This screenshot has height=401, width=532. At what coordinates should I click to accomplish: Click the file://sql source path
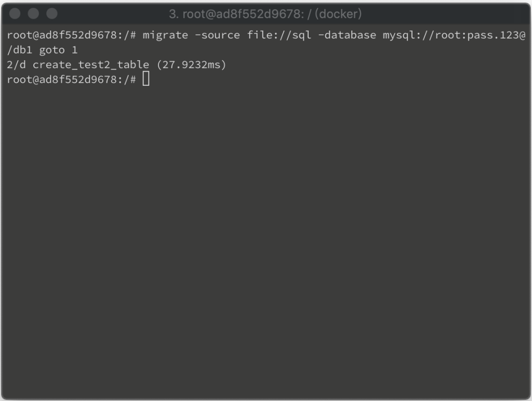(x=279, y=35)
